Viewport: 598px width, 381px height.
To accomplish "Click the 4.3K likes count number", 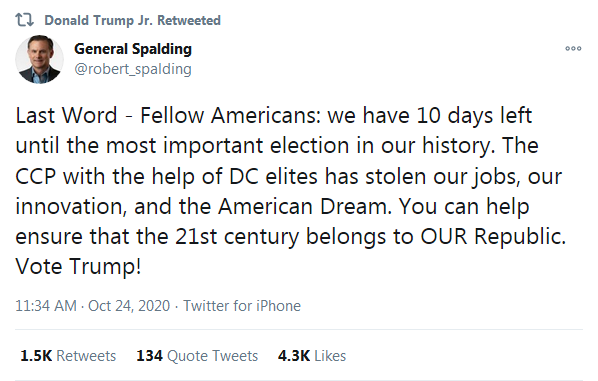I will 294,356.
